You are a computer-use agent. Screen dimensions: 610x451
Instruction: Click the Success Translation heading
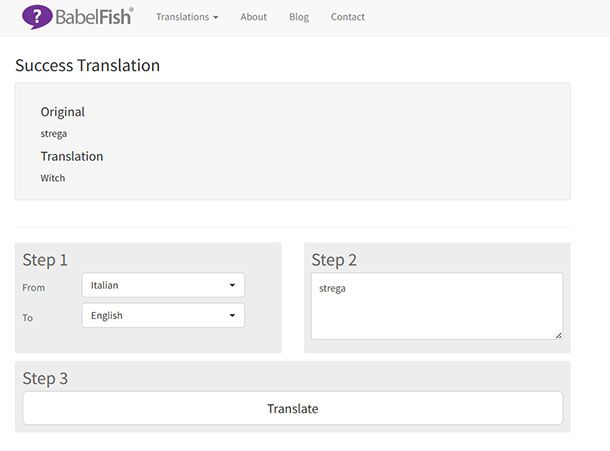click(x=88, y=66)
